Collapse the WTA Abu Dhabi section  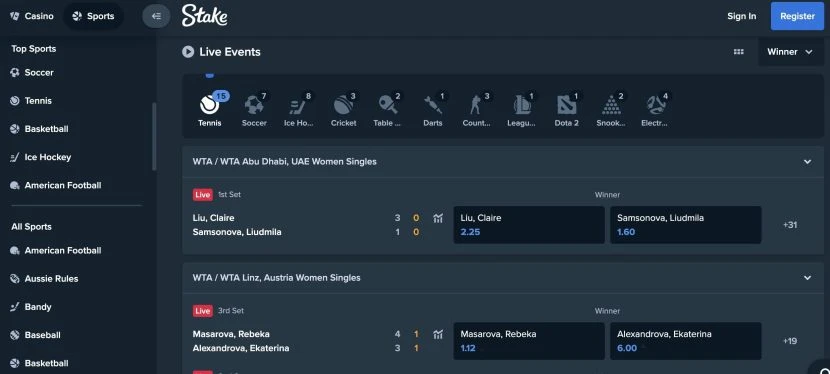point(807,162)
